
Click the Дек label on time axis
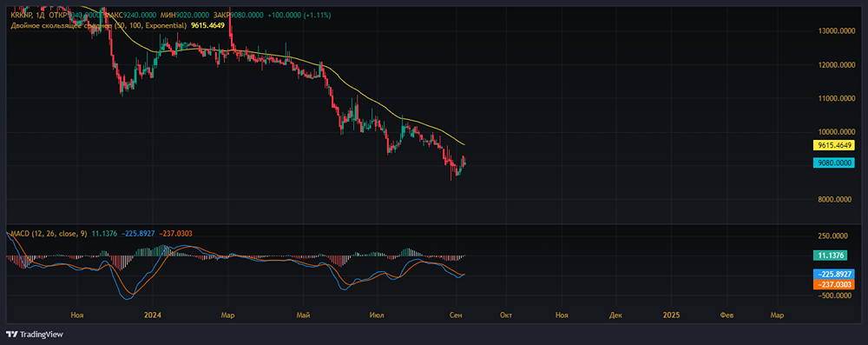[x=615, y=315]
